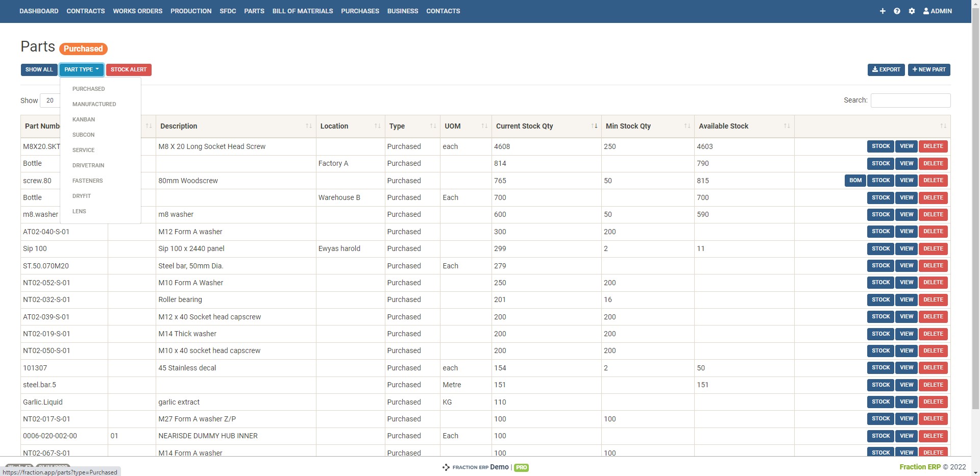This screenshot has height=476, width=980.
Task: Toggle the STOCK ALERT filter
Action: 129,69
